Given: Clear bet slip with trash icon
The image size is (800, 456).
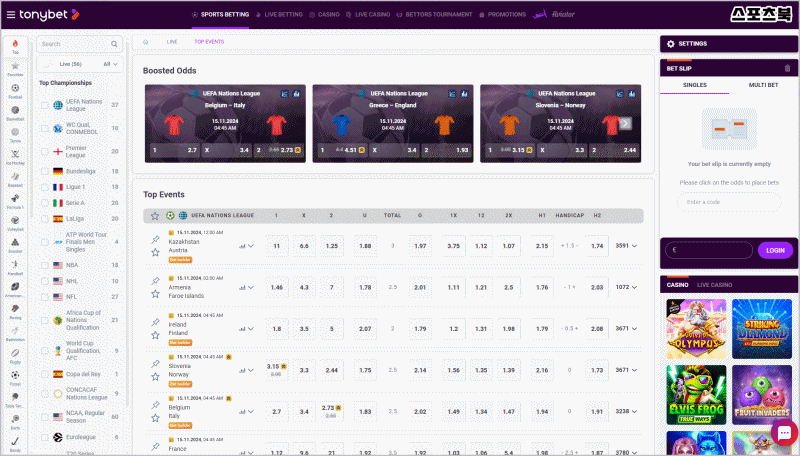Looking at the screenshot, I should [x=787, y=68].
